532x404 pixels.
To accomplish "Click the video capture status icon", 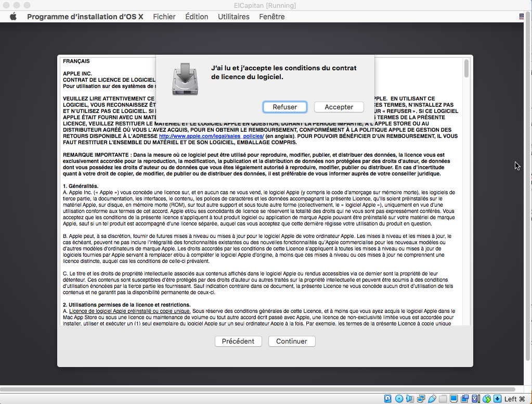I will 464,399.
